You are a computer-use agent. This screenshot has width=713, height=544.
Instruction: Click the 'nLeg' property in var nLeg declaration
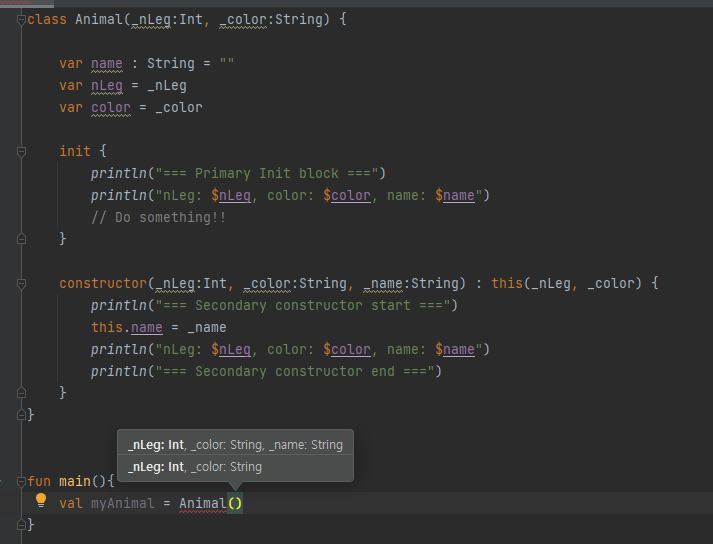106,86
